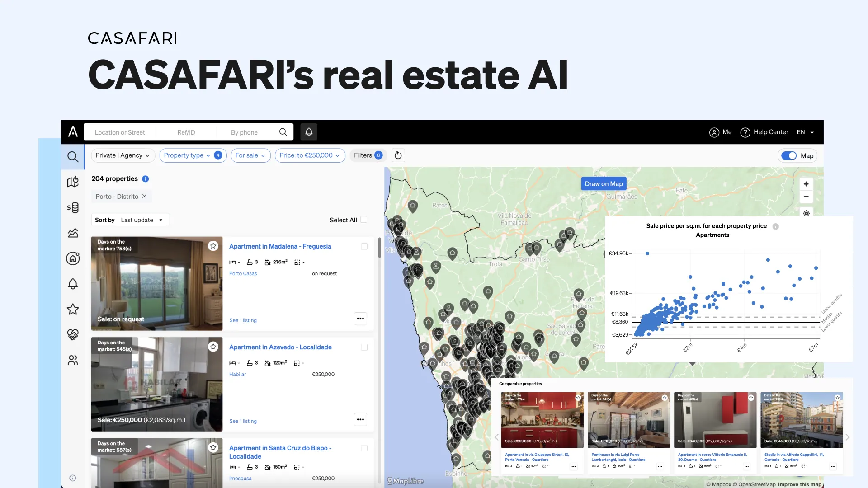Expand the Property type filter dropdown
This screenshot has width=868, height=488.
pyautogui.click(x=193, y=155)
